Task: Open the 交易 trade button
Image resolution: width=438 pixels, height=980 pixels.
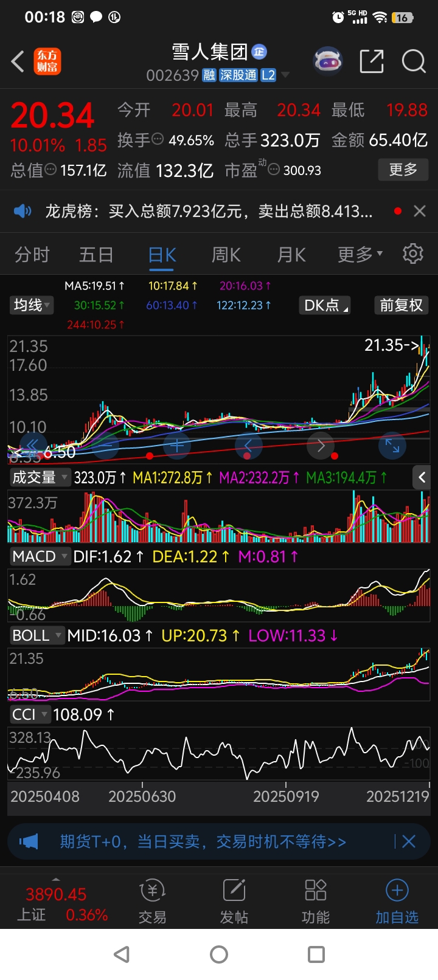Action: point(152,901)
